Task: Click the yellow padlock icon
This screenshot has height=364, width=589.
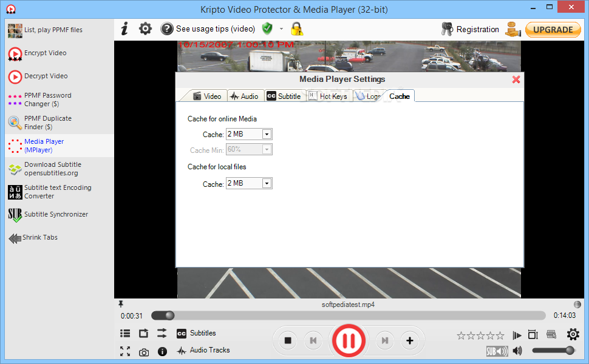Action: point(297,29)
